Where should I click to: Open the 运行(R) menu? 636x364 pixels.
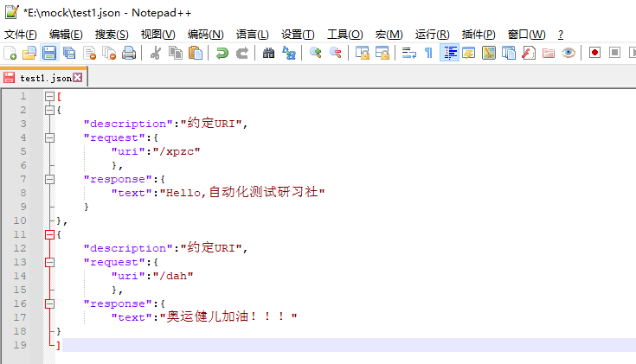432,35
